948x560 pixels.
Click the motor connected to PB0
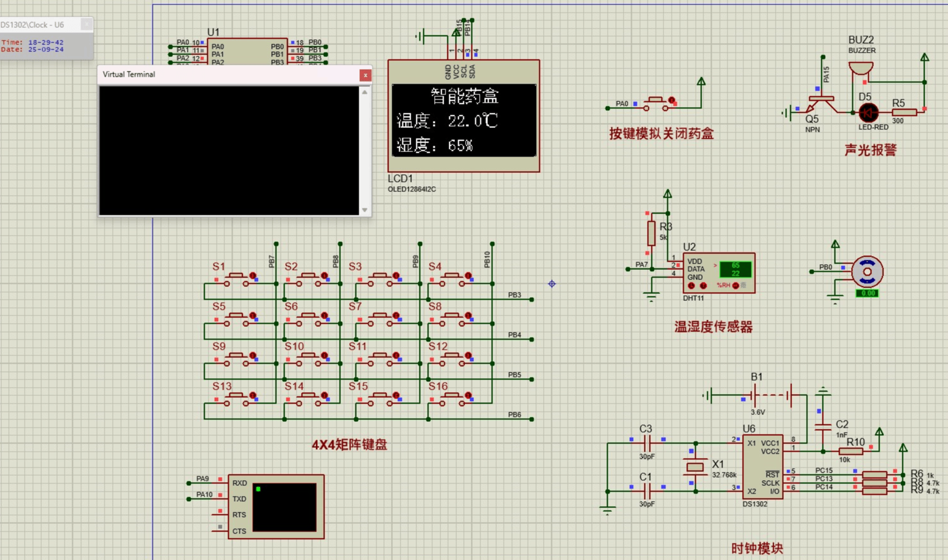pyautogui.click(x=866, y=272)
